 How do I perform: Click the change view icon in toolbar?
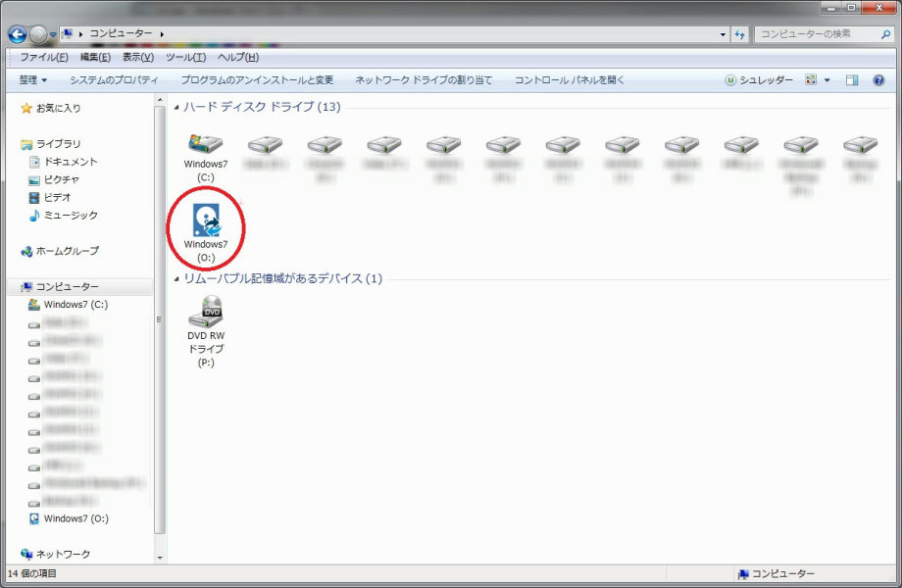[811, 80]
